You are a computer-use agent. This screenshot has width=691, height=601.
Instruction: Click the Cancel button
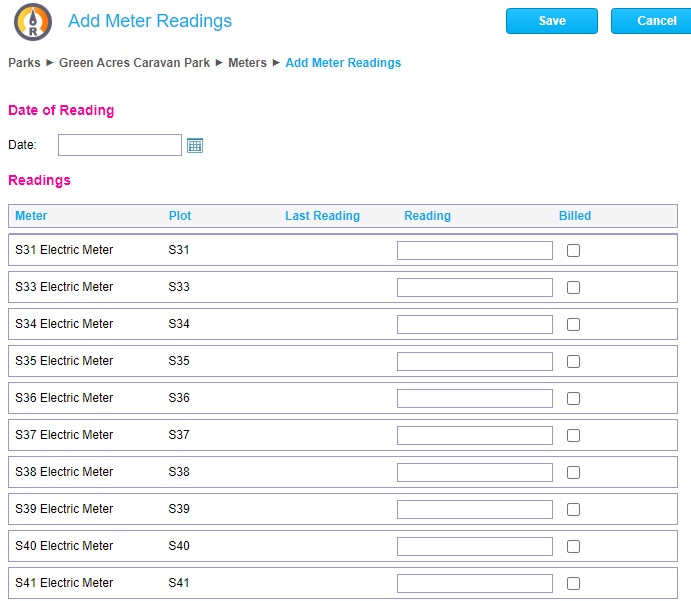(656, 21)
